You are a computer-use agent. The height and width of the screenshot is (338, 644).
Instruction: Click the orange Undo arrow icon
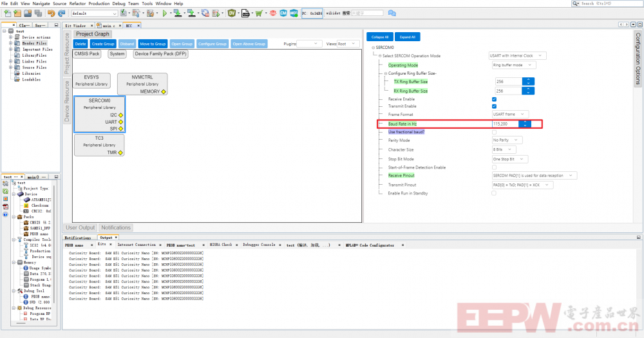(51, 13)
